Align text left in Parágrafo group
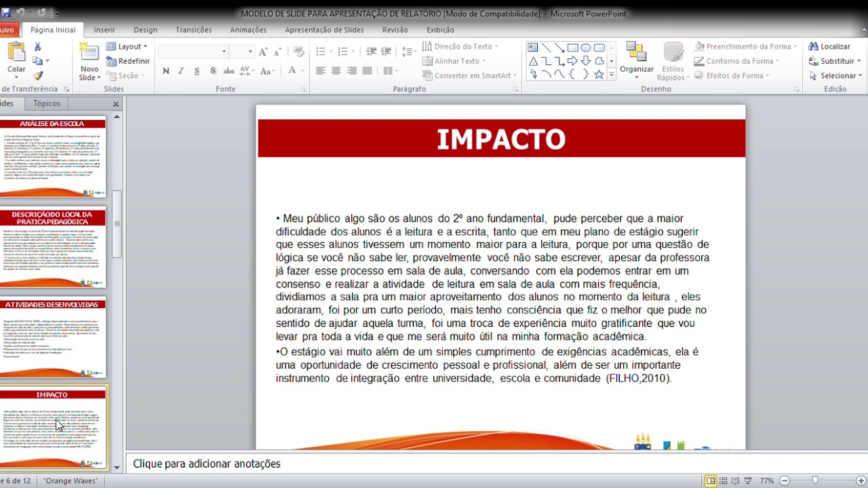868x488 pixels. (x=320, y=70)
